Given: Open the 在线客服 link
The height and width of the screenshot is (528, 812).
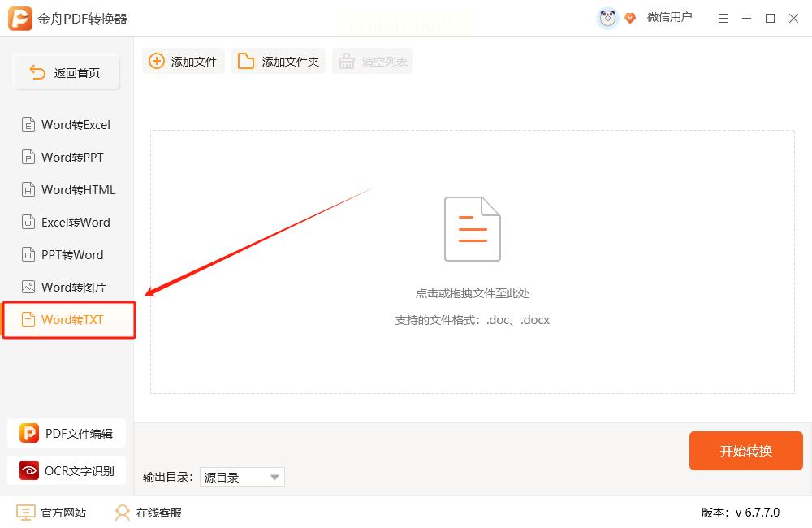Looking at the screenshot, I should click(x=149, y=513).
